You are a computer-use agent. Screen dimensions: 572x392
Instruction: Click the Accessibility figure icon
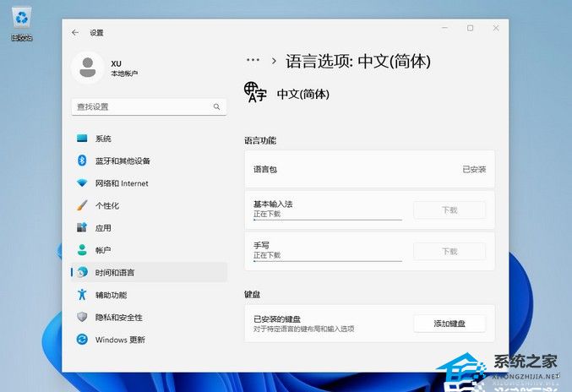pyautogui.click(x=82, y=295)
